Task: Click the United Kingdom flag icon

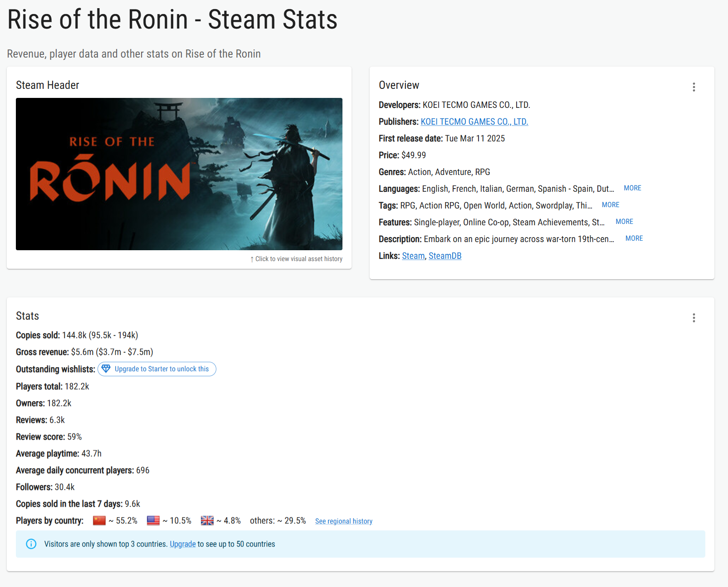Action: tap(207, 521)
